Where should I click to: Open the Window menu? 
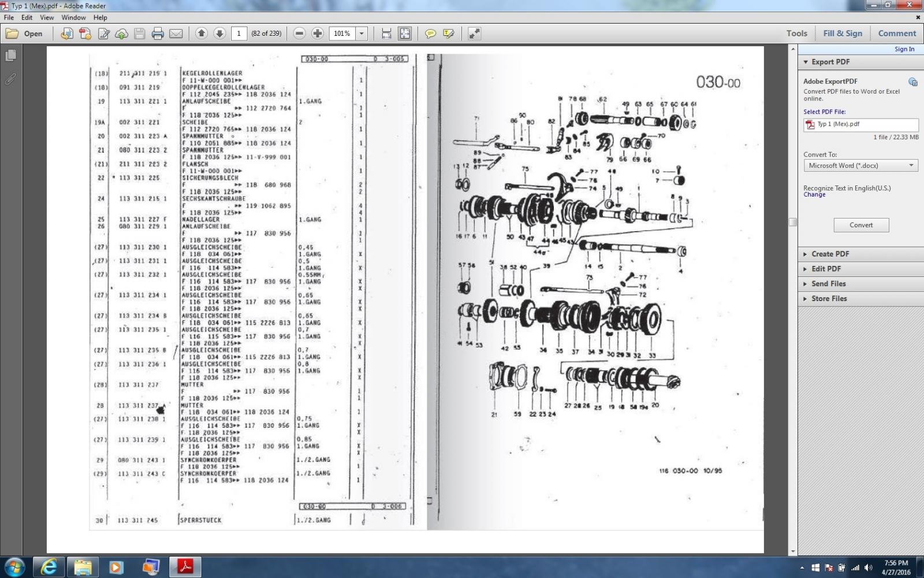74,17
